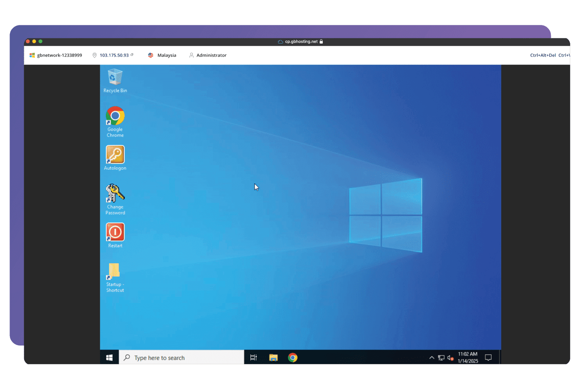
Task: Open Task View from the taskbar
Action: click(253, 358)
